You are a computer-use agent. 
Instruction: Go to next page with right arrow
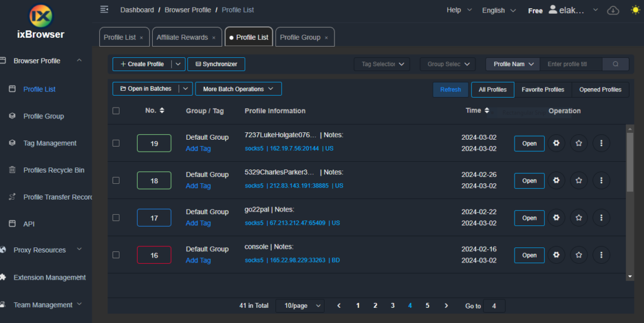[447, 306]
